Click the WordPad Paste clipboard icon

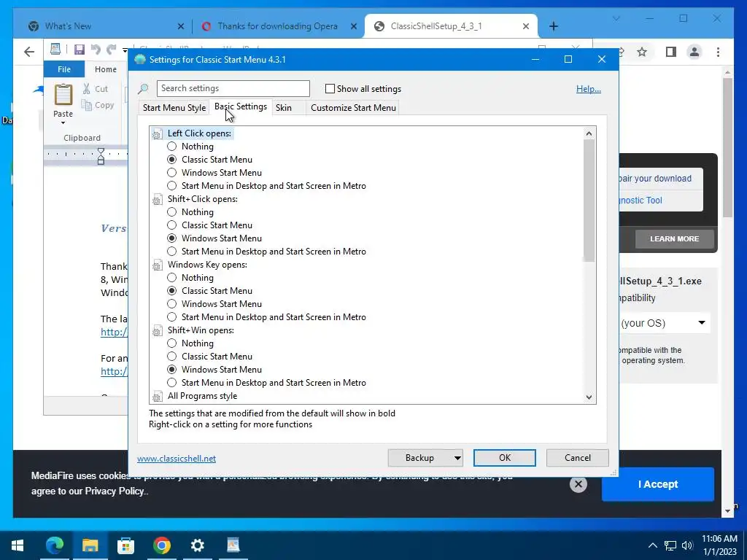point(63,94)
